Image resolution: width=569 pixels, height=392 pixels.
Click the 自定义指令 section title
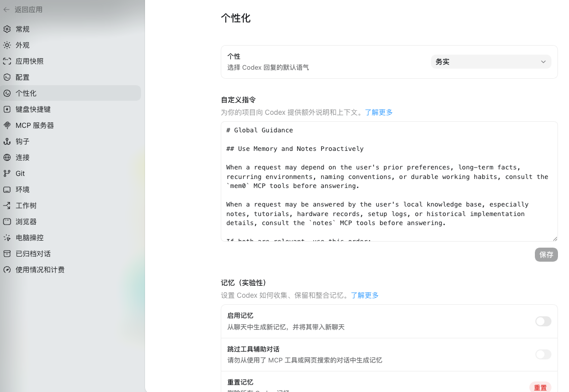[x=238, y=100]
